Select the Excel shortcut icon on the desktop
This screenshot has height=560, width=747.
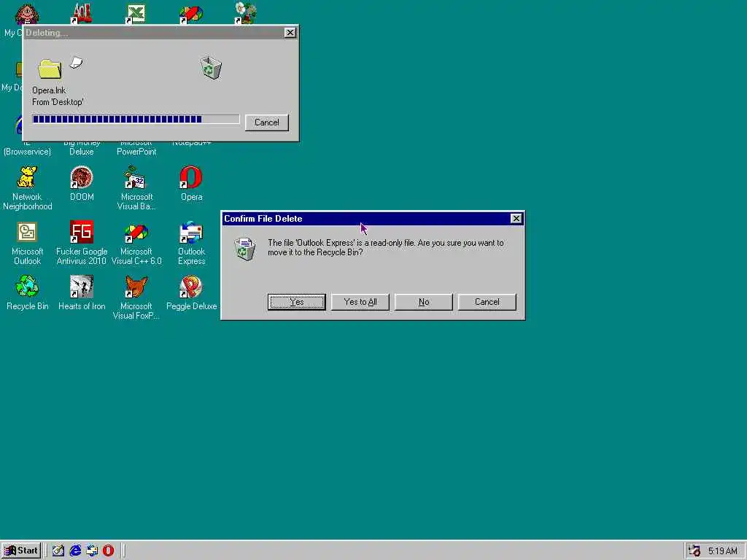point(136,13)
